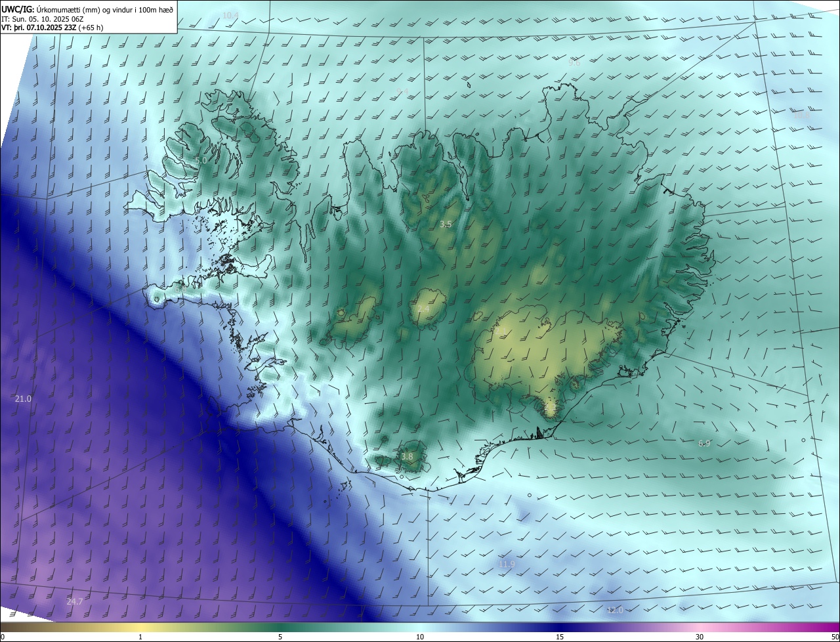Click the 12.0 value label near the bottom

point(615,610)
